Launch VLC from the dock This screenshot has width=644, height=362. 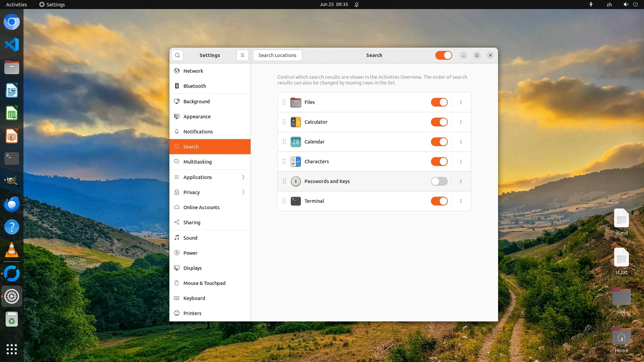point(12,250)
